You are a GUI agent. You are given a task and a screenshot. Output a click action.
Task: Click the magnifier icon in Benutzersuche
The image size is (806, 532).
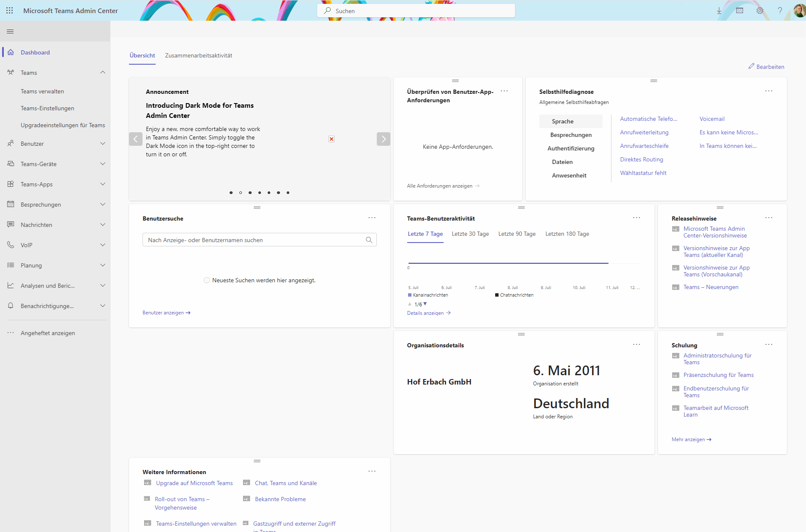point(369,240)
